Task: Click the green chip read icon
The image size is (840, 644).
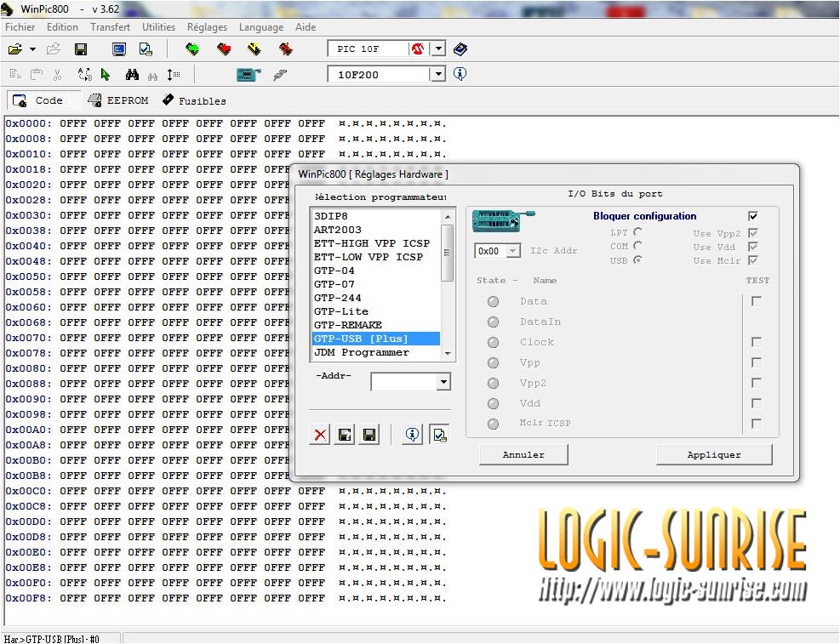Action: tap(193, 49)
